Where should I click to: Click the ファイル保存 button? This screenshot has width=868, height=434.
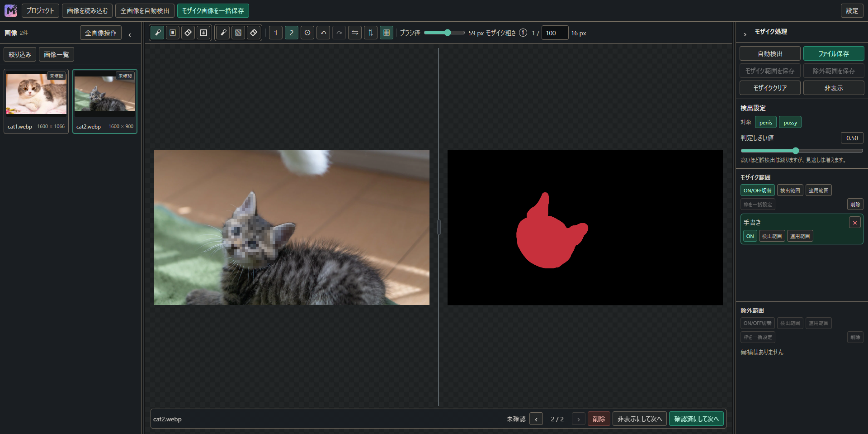click(834, 53)
